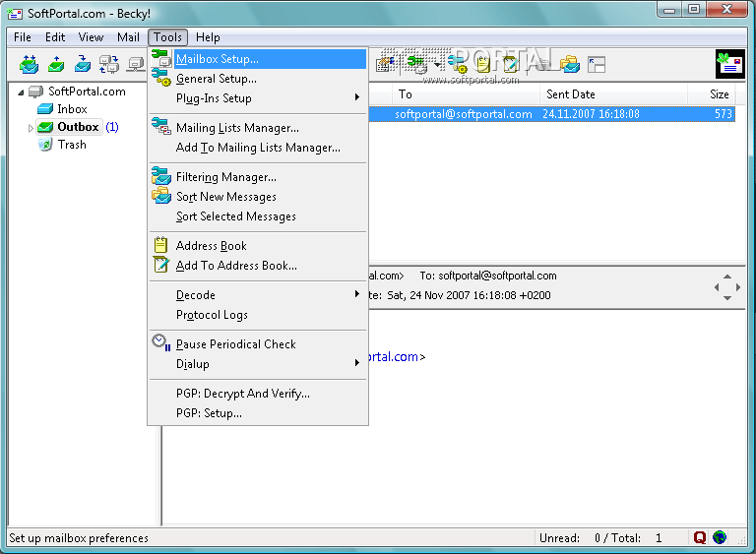Viewport: 756px width, 554px height.
Task: Choose PGP: Decrypt And Verify...
Action: coord(258,394)
